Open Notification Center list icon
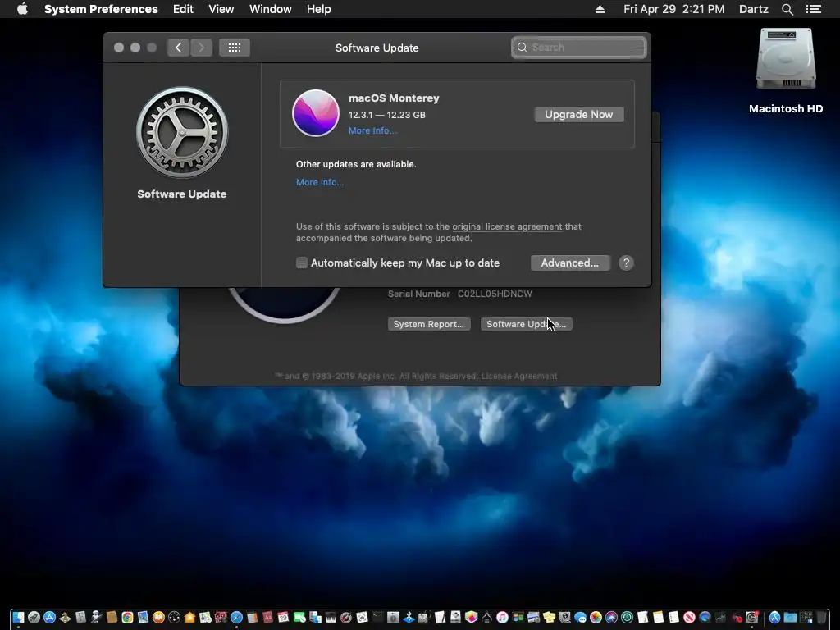 [x=813, y=9]
